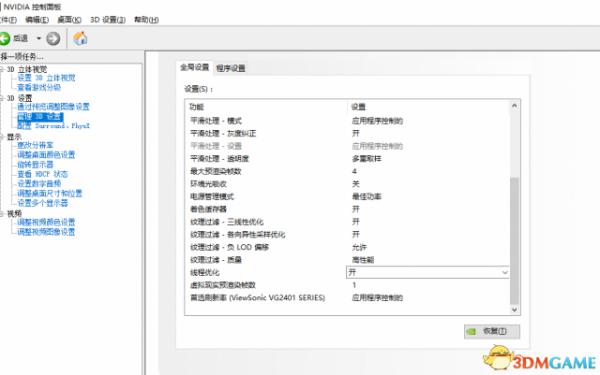Collapse the 视频 tree node
Image resolution: width=600 pixels, height=375 pixels.
(2, 214)
